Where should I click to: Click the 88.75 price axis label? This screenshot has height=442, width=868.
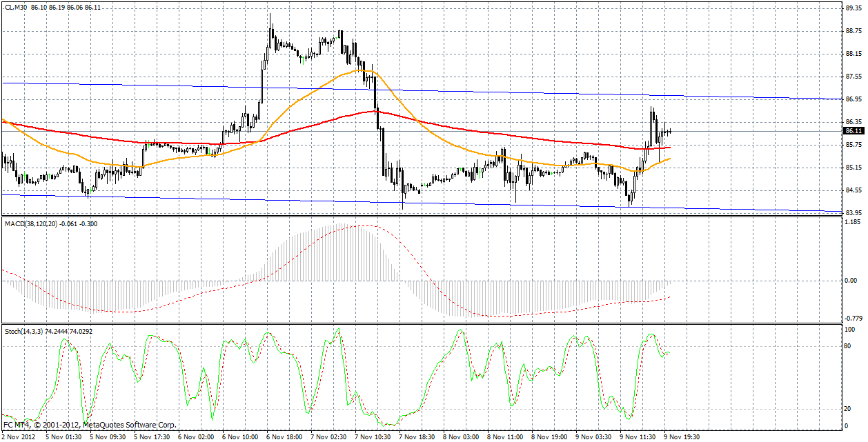tap(854, 31)
